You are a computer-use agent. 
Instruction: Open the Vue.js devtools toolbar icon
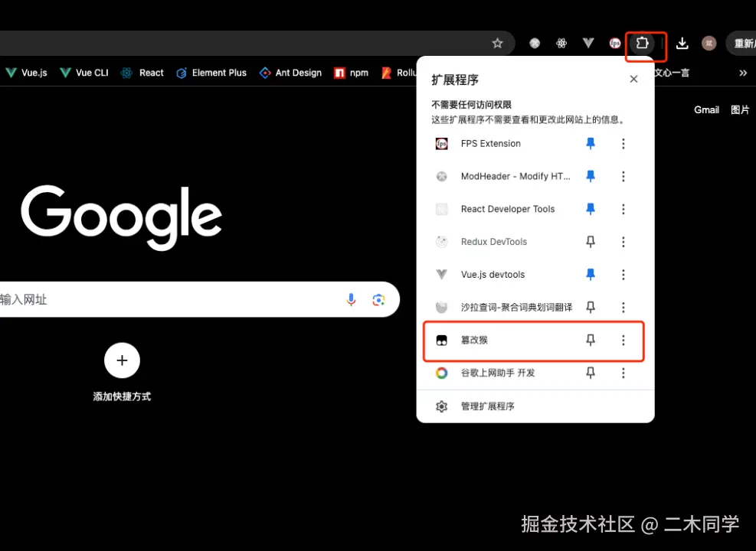(588, 44)
